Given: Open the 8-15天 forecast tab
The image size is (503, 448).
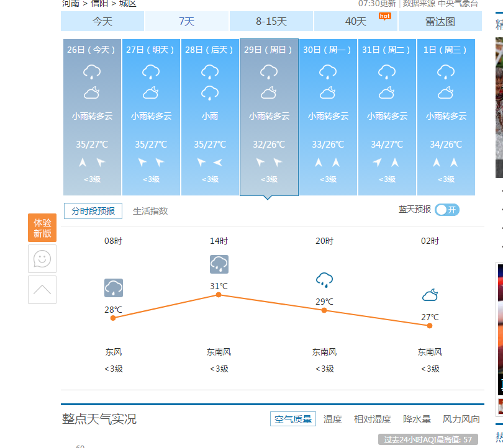Looking at the screenshot, I should (271, 22).
